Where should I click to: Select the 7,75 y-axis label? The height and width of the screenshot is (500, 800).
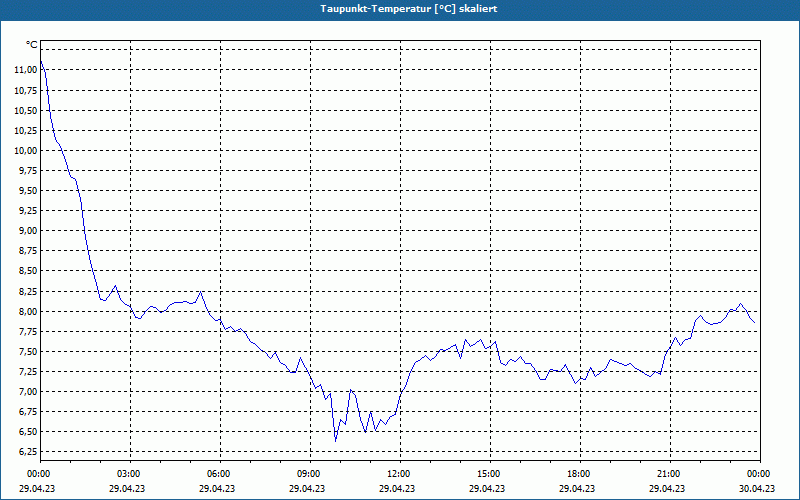point(28,332)
